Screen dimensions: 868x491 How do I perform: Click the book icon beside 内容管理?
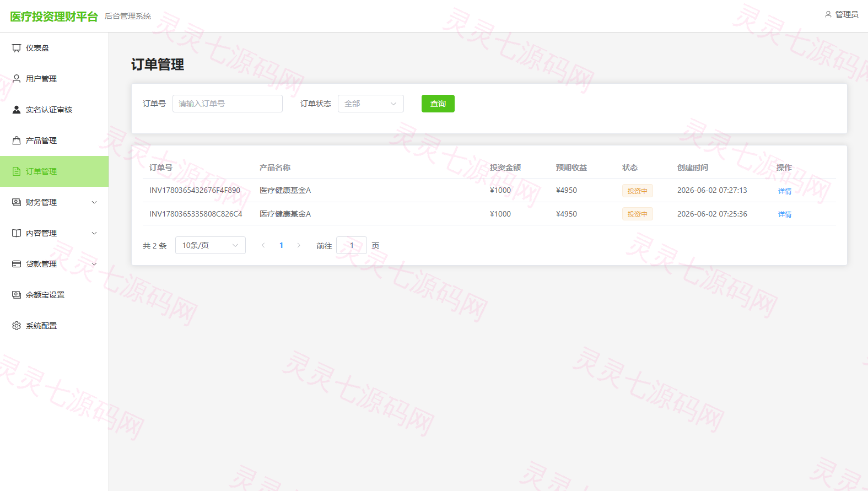click(x=17, y=233)
